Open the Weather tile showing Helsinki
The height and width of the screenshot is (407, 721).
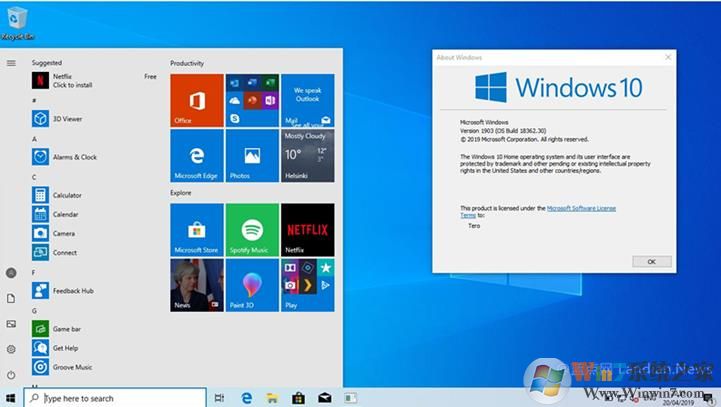(x=307, y=155)
